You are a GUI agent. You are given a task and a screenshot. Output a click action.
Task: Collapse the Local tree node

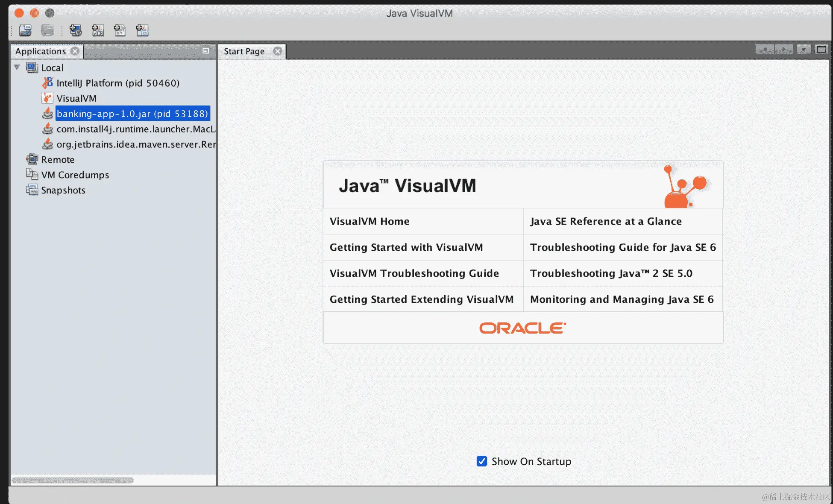tap(17, 67)
